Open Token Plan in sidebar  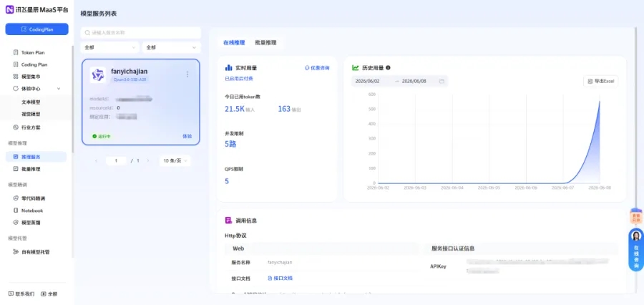(33, 52)
